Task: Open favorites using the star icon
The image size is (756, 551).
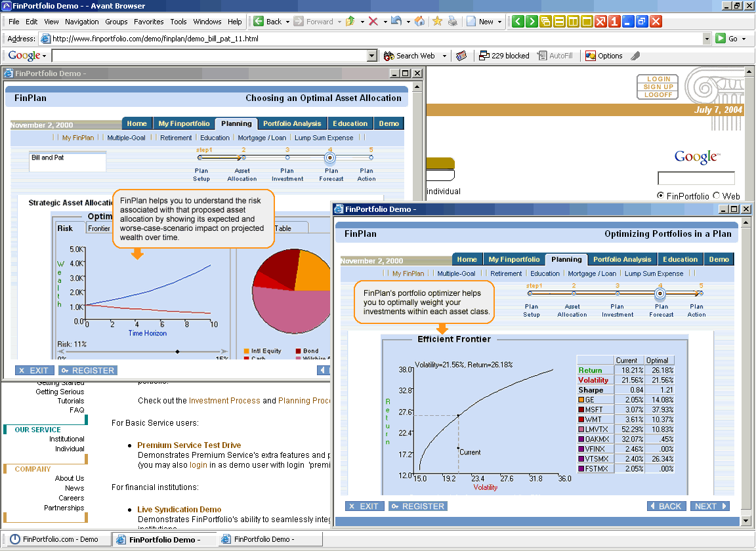Action: pos(436,21)
